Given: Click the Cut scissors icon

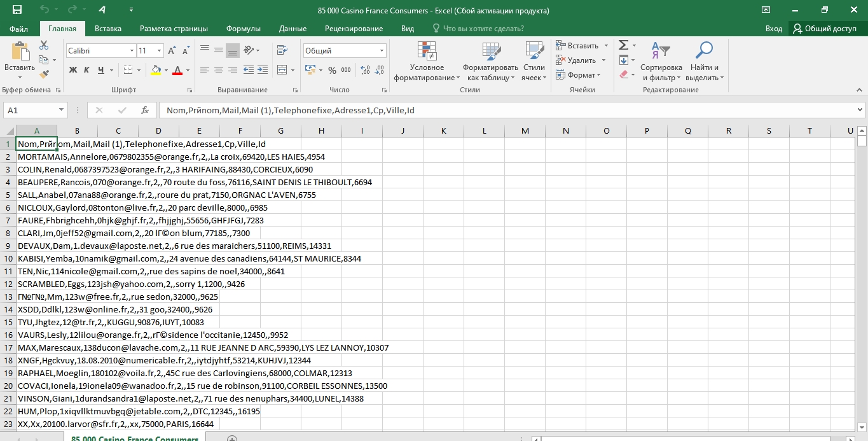Looking at the screenshot, I should [x=44, y=45].
